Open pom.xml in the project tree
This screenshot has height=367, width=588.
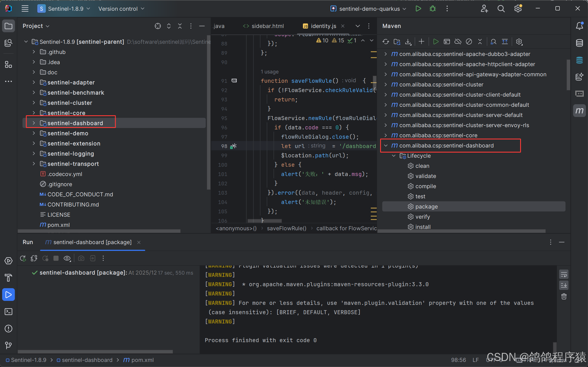[x=58, y=225]
